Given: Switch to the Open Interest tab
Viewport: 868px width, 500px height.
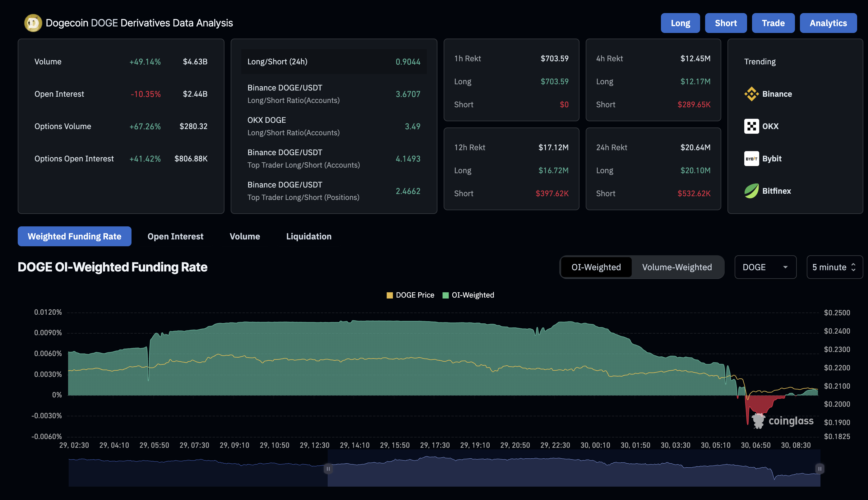Looking at the screenshot, I should pos(175,236).
